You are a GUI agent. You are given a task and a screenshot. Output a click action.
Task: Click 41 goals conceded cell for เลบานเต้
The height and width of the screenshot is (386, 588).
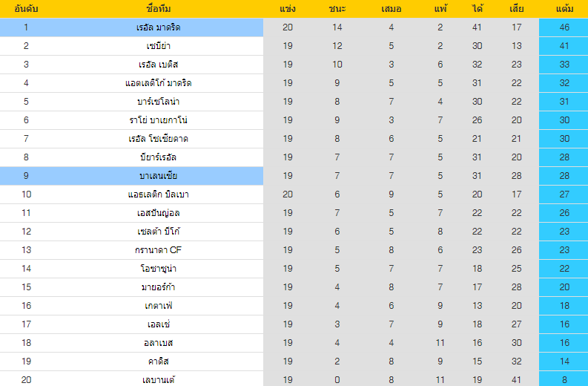click(516, 380)
